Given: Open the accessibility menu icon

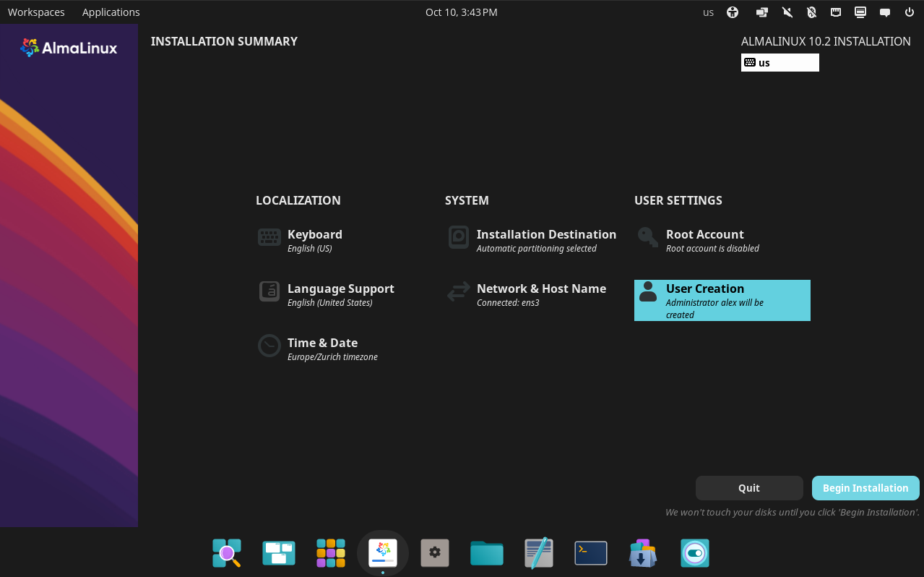Looking at the screenshot, I should (x=733, y=12).
